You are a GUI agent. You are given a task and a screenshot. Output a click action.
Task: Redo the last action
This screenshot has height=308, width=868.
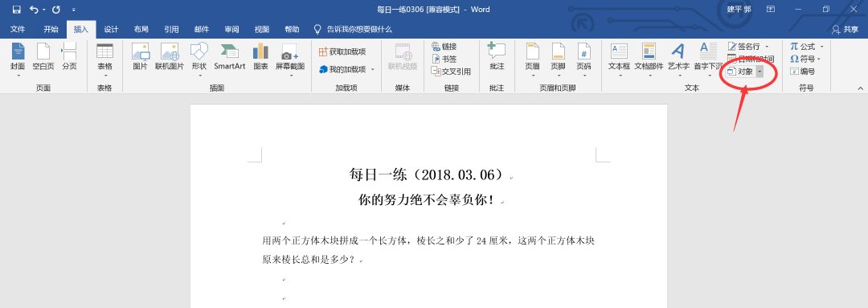click(56, 10)
